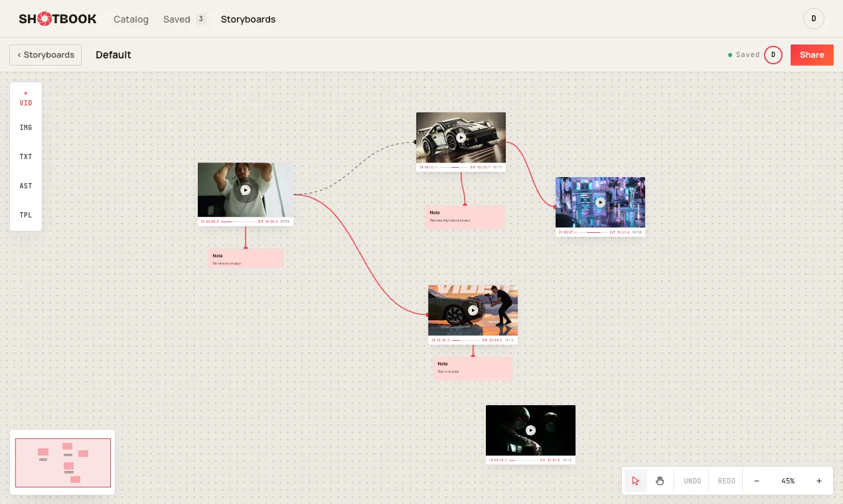Click the IN time on man stretching clip

(209, 221)
